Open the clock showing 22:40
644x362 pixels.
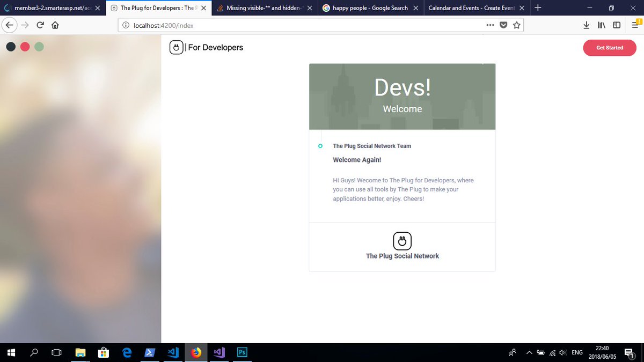[602, 352]
